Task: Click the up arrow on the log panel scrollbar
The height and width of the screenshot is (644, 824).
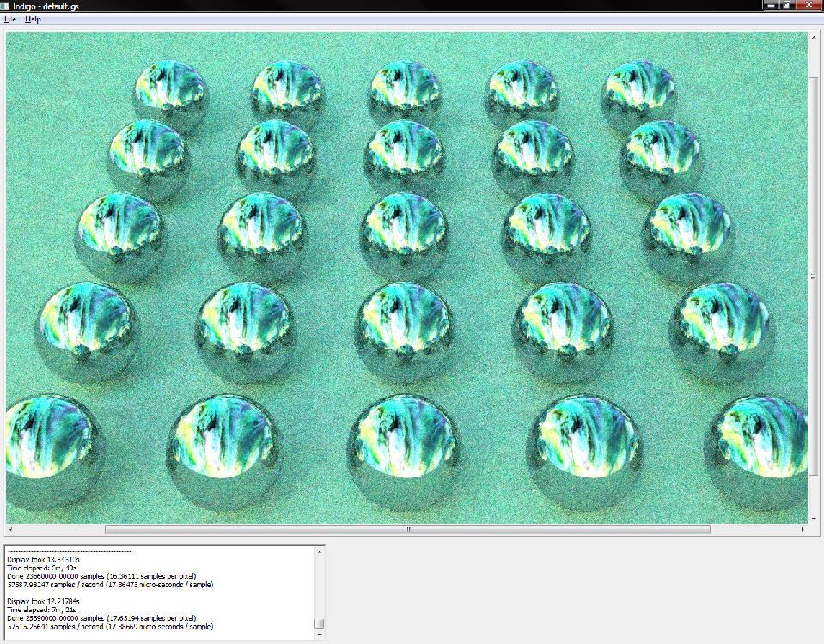Action: point(319,550)
